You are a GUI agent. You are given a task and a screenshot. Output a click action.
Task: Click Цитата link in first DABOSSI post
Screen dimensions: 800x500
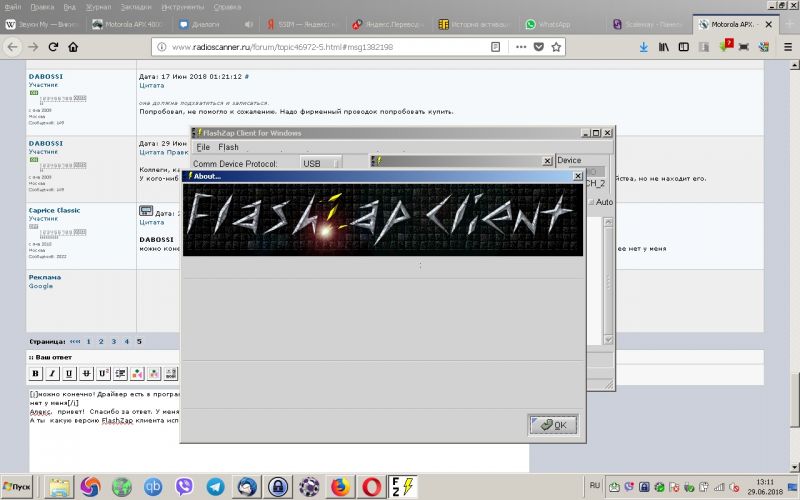point(152,86)
